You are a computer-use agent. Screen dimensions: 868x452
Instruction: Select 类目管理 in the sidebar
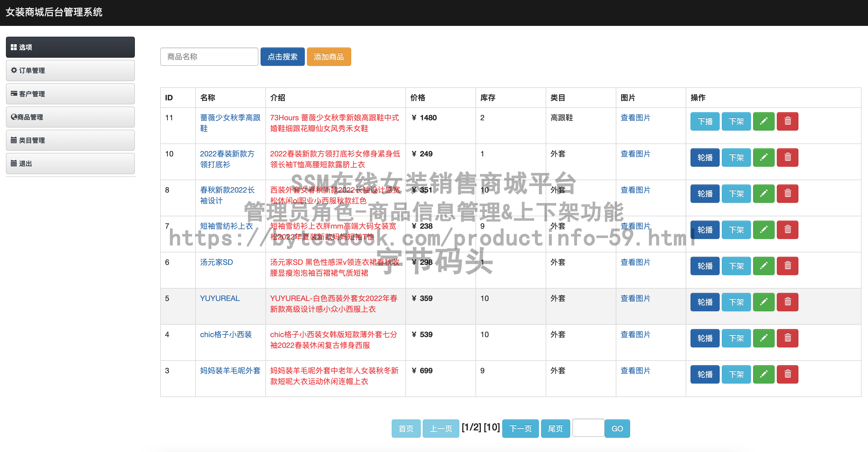(x=70, y=140)
